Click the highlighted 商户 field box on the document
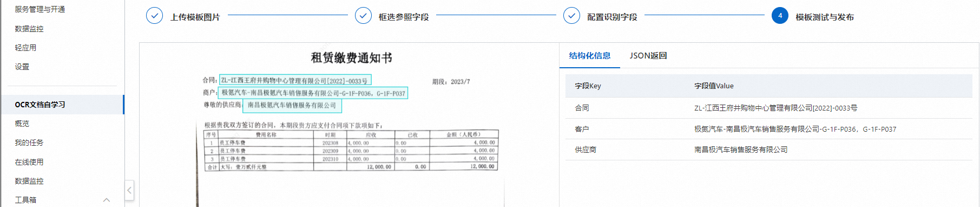Screen dimensions: 980x207 coord(313,93)
